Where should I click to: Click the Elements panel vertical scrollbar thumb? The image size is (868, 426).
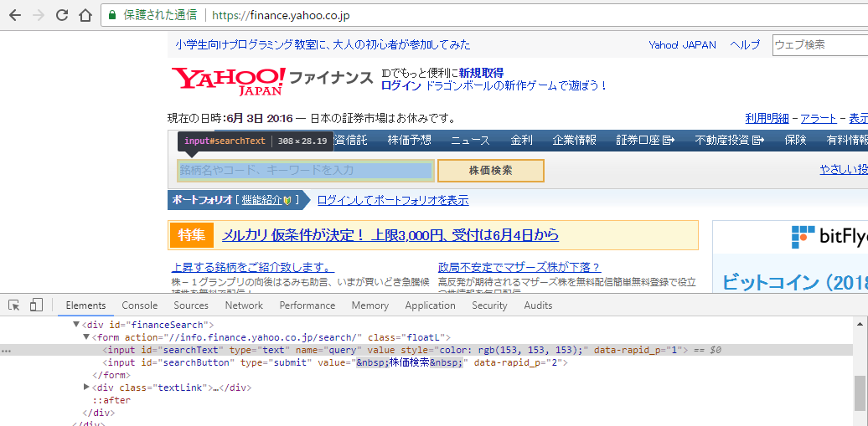(859, 393)
